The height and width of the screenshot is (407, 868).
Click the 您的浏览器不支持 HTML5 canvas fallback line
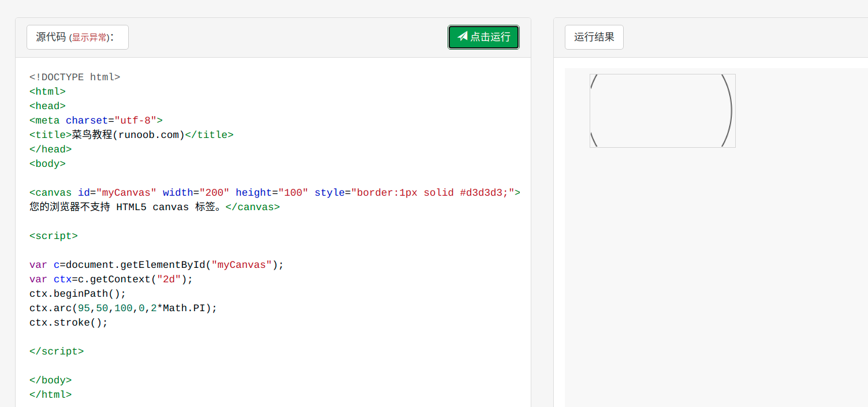pyautogui.click(x=154, y=207)
